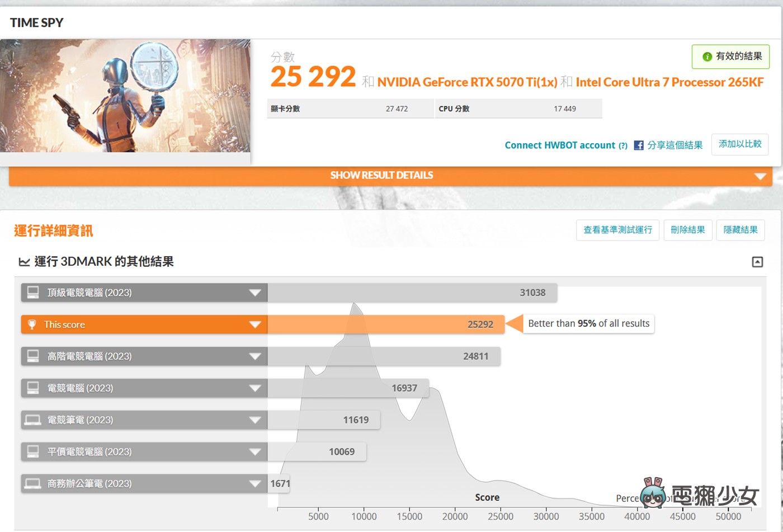Viewport: 783px width, 532px height.
Task: Click the Time Spy benchmark thumbnail image
Action: coord(125,96)
